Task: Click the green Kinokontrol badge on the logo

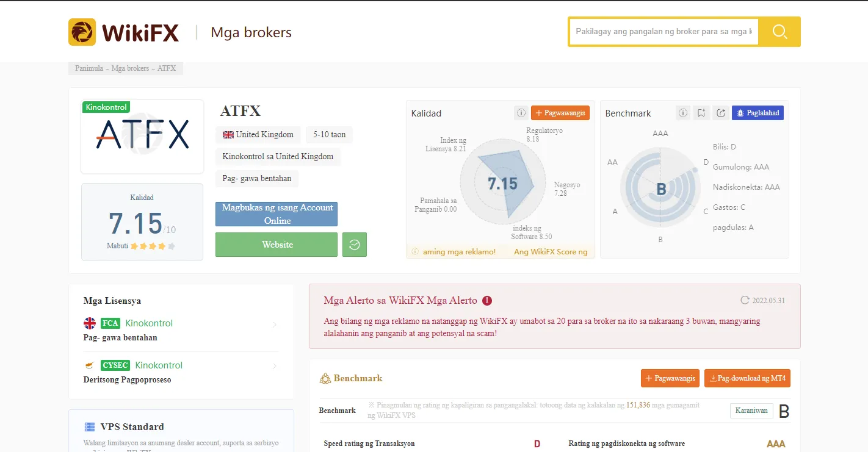Action: tap(106, 107)
